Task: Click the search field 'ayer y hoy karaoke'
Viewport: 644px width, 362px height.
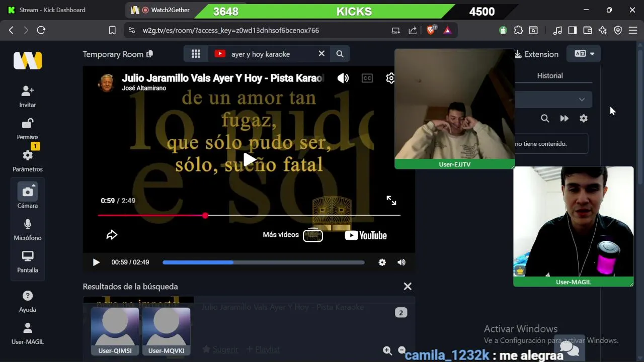Action: [270, 54]
